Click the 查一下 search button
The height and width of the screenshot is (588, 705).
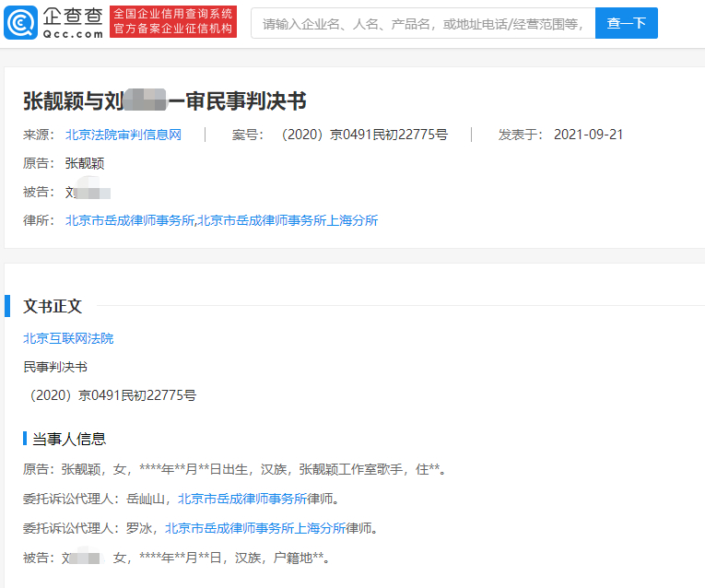(x=627, y=23)
